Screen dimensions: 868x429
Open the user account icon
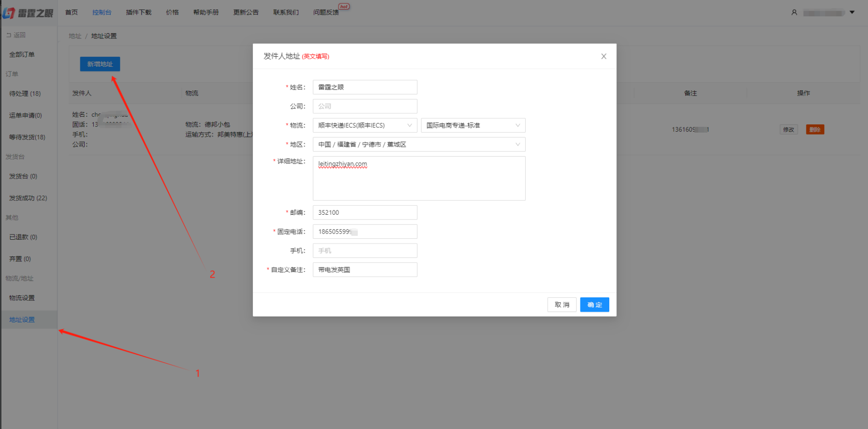(x=794, y=12)
